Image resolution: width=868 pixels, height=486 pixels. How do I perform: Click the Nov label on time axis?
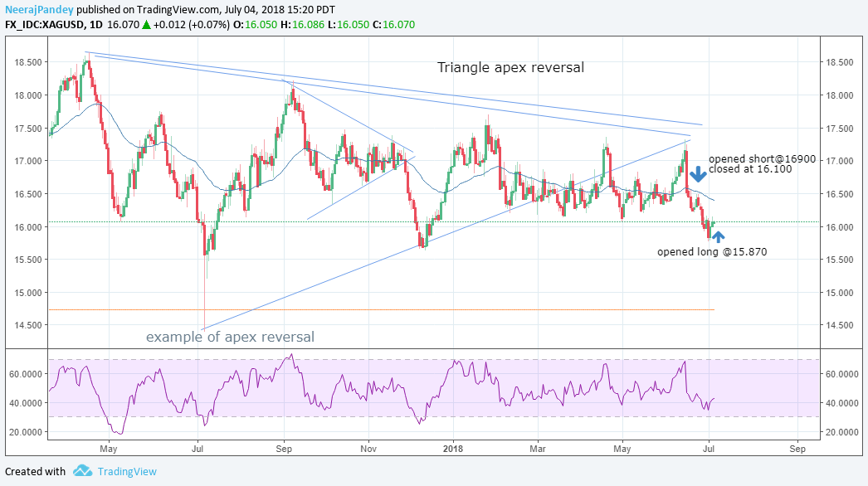tap(368, 449)
